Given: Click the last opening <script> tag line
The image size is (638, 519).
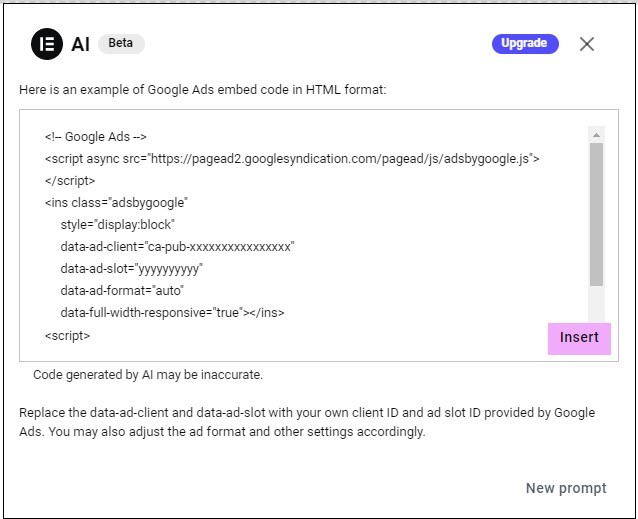Looking at the screenshot, I should pyautogui.click(x=68, y=336).
